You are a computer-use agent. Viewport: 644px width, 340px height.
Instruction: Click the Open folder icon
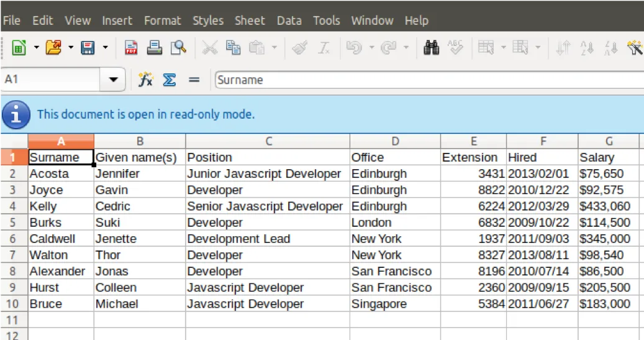[54, 48]
